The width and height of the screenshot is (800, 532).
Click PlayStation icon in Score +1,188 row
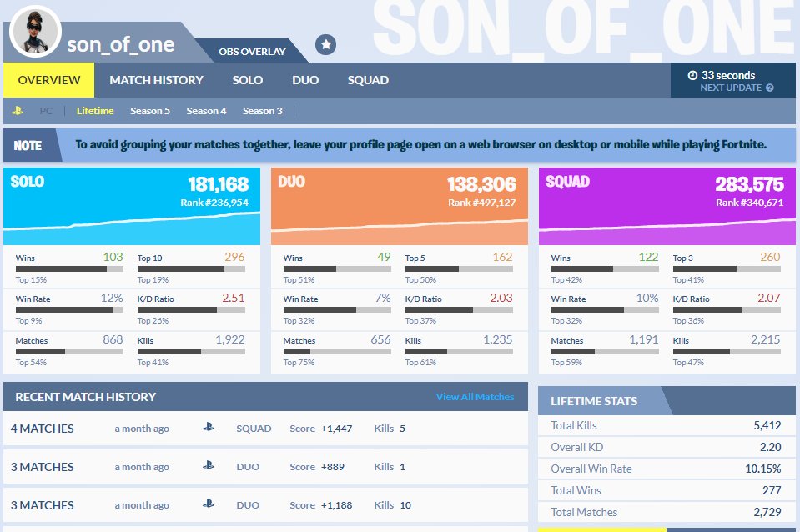click(209, 504)
